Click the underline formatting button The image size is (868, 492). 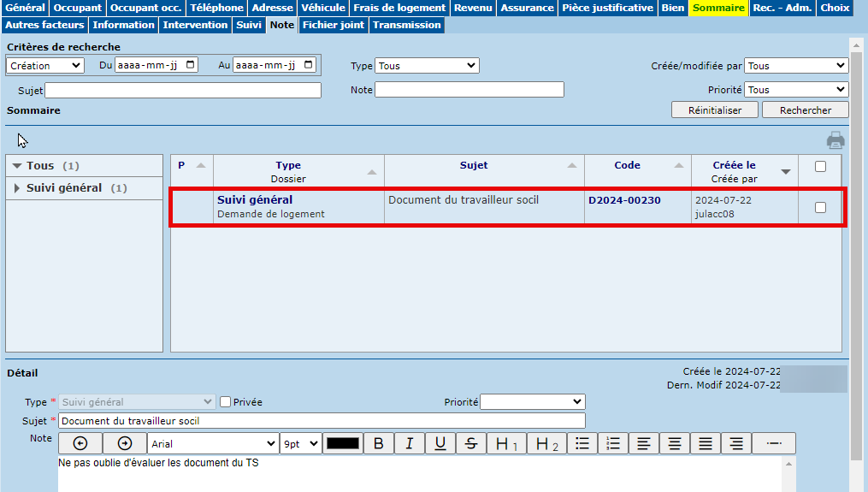point(440,443)
